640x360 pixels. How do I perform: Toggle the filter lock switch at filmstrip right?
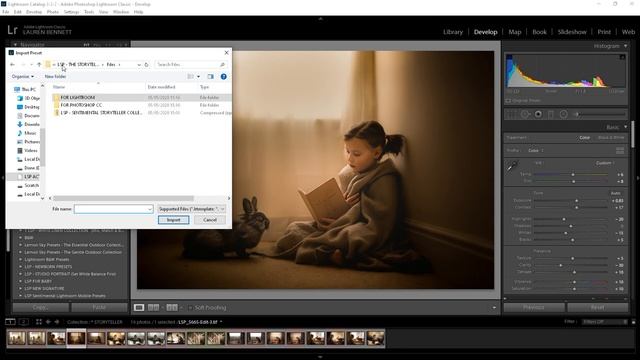633,322
